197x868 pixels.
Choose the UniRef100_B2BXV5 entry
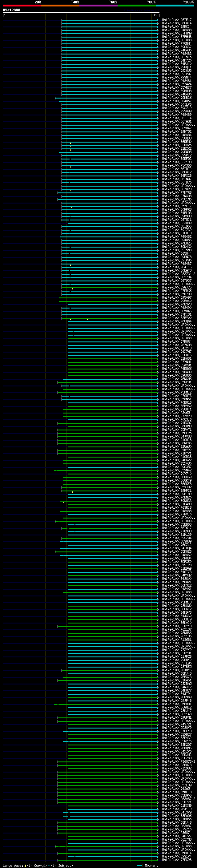[x=176, y=145]
